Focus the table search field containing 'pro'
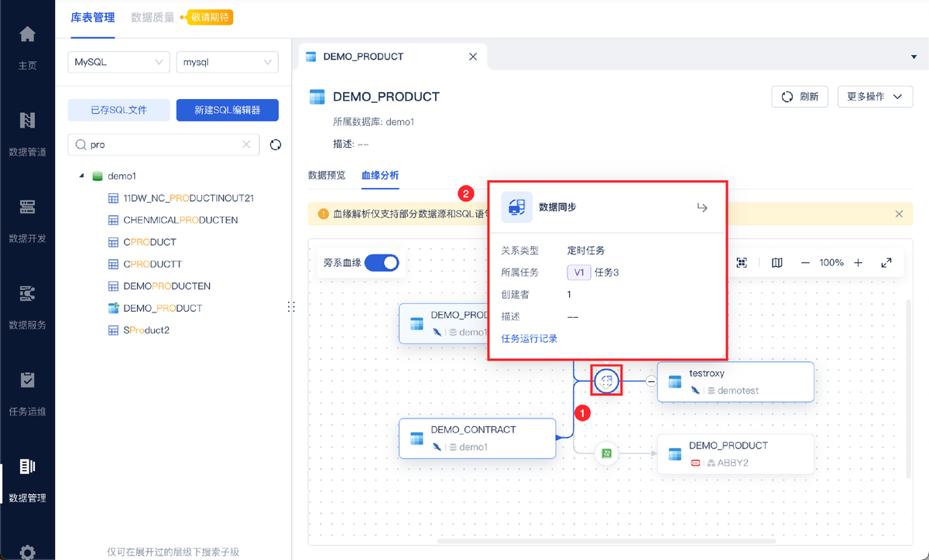Image resolution: width=929 pixels, height=560 pixels. point(164,145)
